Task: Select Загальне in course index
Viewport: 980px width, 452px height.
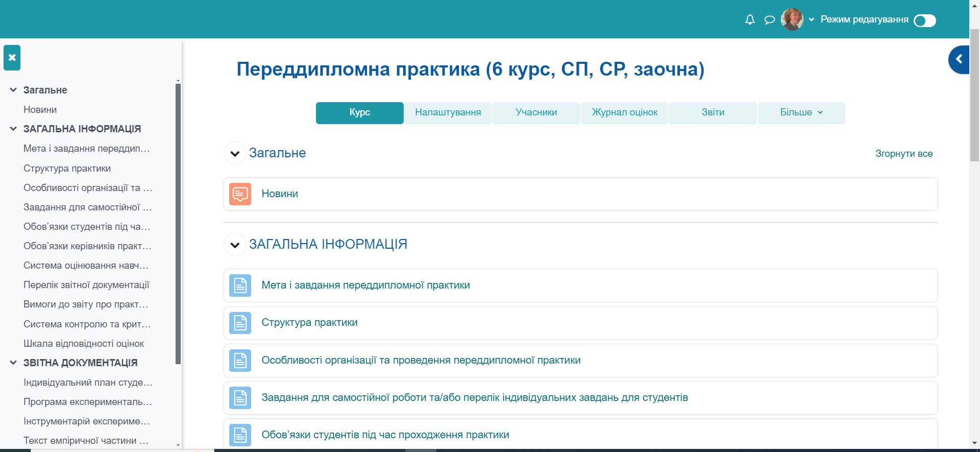Action: (45, 90)
